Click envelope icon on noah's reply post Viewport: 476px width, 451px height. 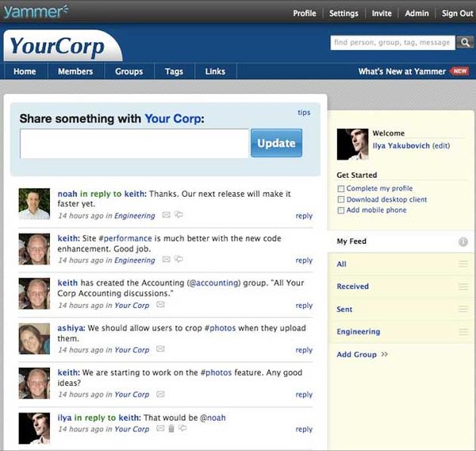click(x=166, y=215)
